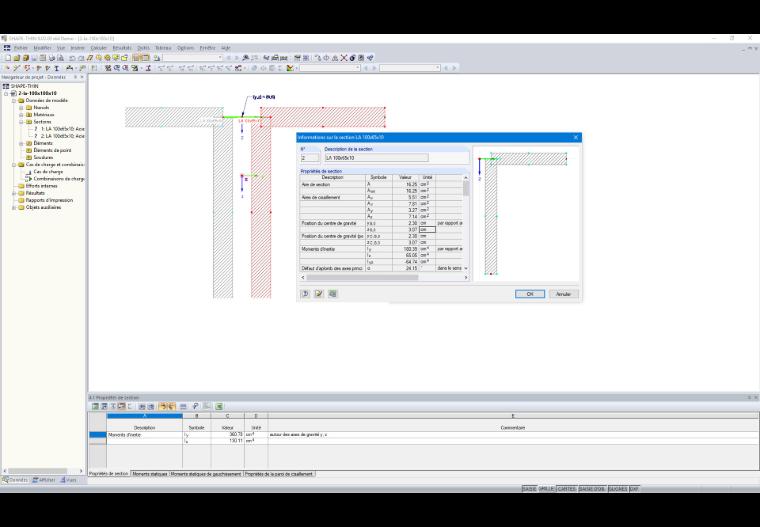Toggle SAISIE D'OBJ in the status bar
Screen dimensions: 760x527
(592, 489)
